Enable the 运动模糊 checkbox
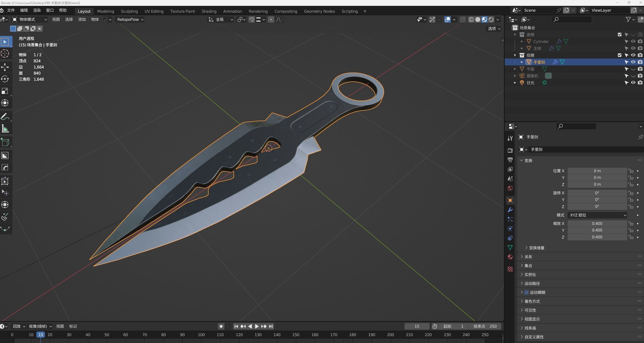This screenshot has width=644, height=343. point(526,292)
